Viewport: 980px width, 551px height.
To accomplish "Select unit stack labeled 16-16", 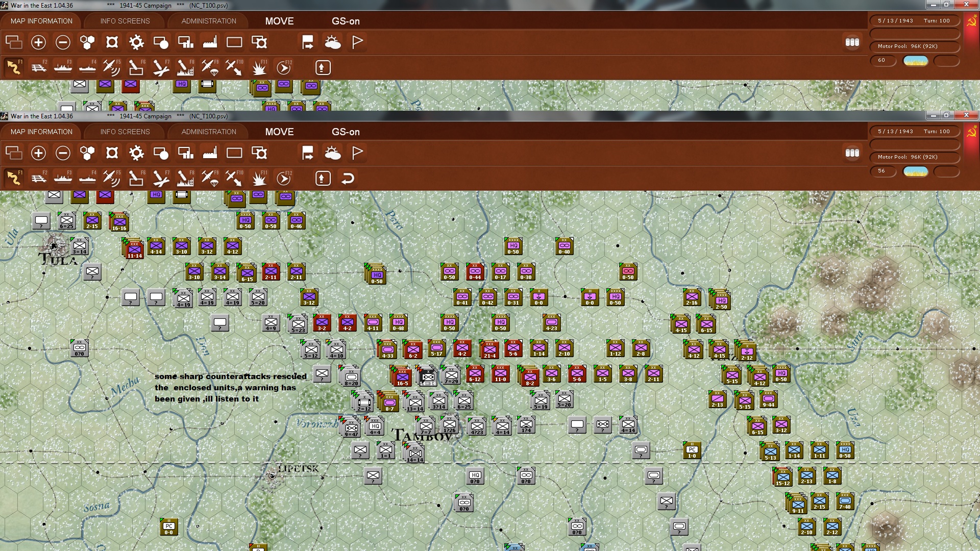I will (119, 222).
